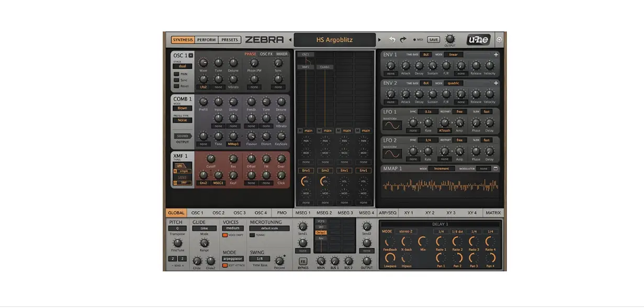This screenshot has width=644, height=308.
Task: Click the u-he logo
Action: coord(478,40)
